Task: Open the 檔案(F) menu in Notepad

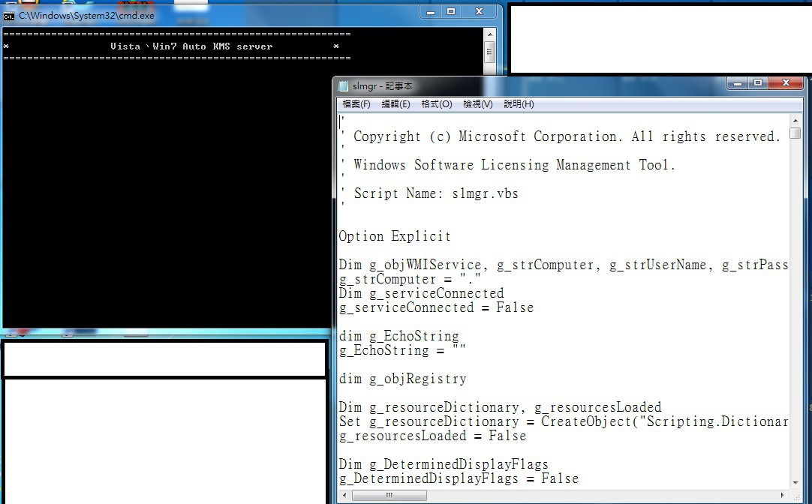Action: pyautogui.click(x=356, y=104)
